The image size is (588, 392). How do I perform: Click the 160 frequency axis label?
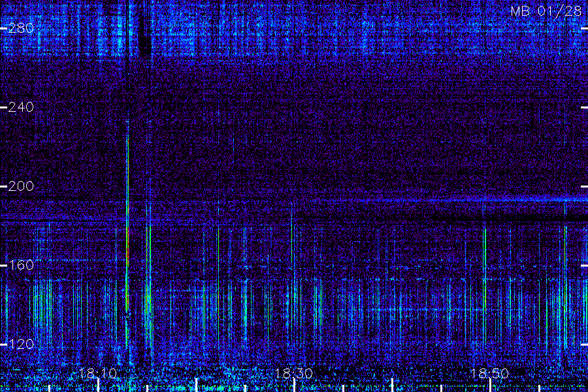[x=21, y=265]
